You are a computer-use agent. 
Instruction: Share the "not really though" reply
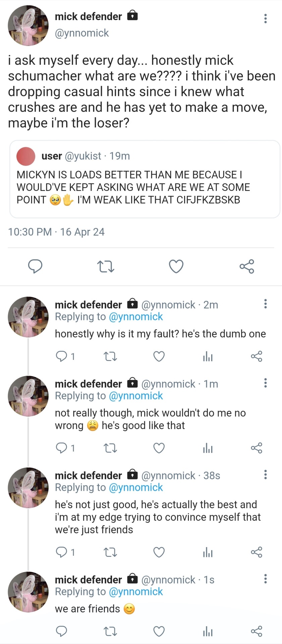click(257, 448)
